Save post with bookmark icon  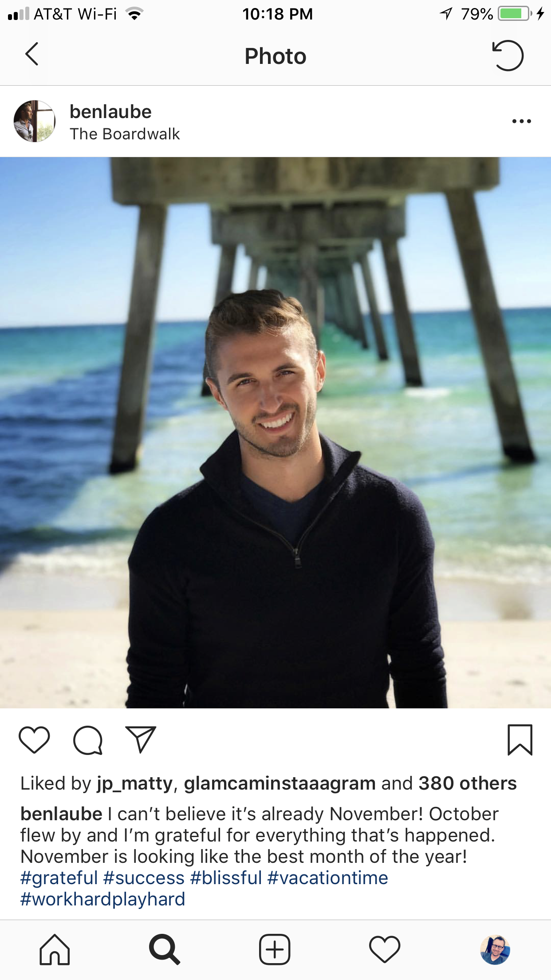[520, 740]
